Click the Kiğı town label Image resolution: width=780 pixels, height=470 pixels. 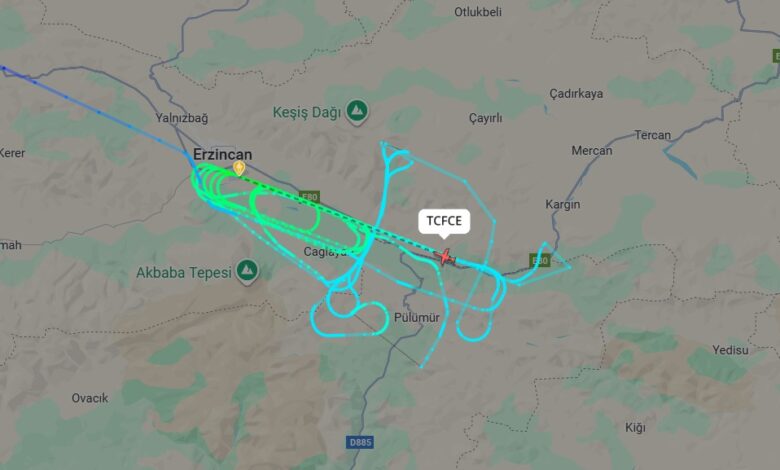click(x=635, y=428)
